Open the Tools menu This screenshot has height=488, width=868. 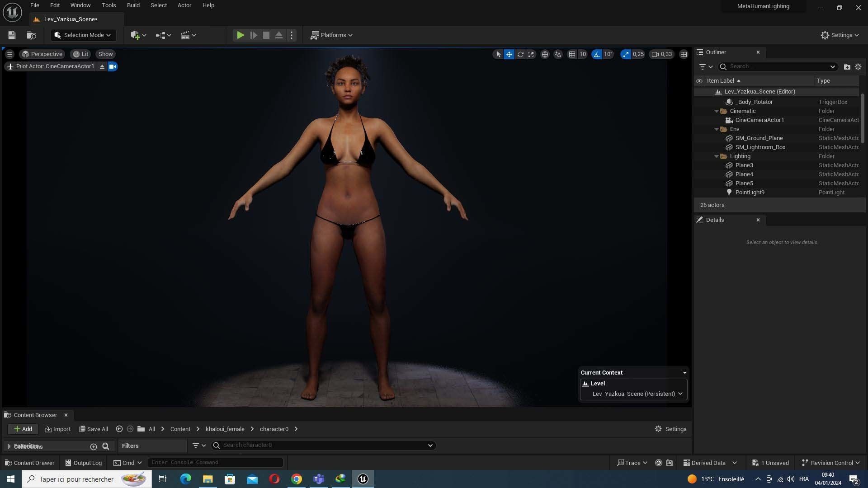[108, 5]
